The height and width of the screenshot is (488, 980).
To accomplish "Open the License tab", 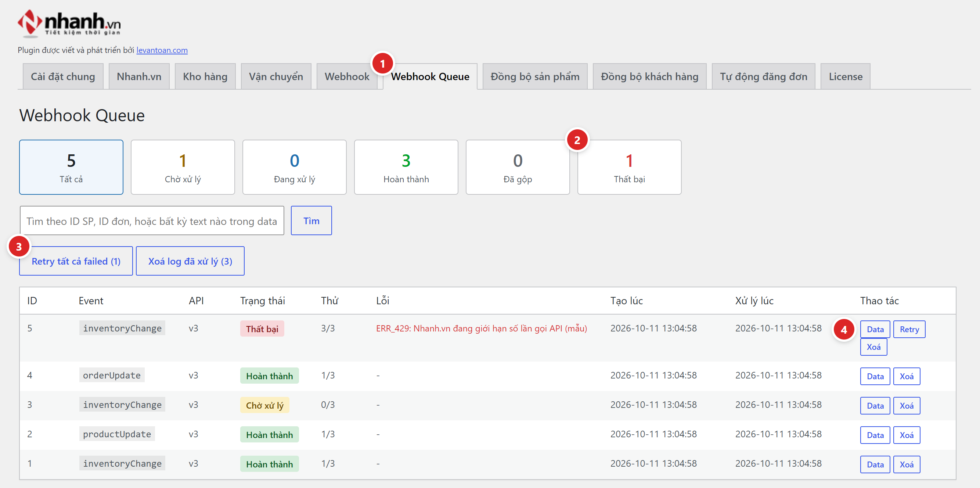I will [845, 76].
